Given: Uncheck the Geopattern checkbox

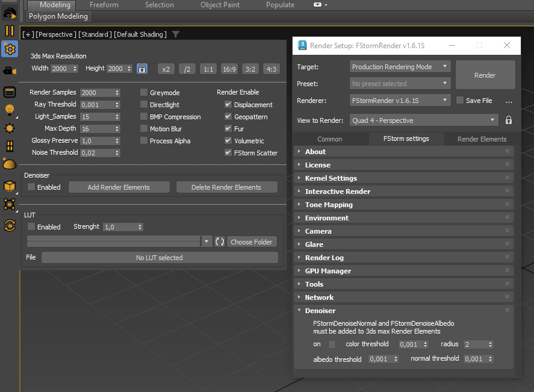Looking at the screenshot, I should coord(228,116).
